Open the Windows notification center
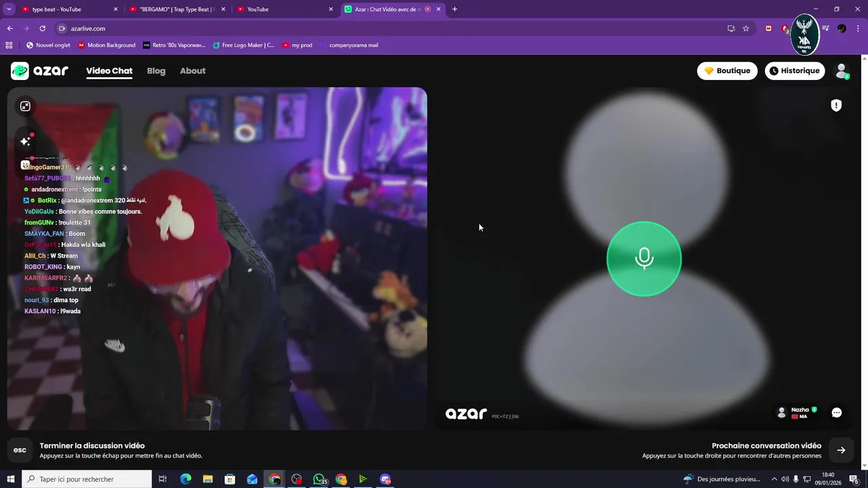 point(854,479)
